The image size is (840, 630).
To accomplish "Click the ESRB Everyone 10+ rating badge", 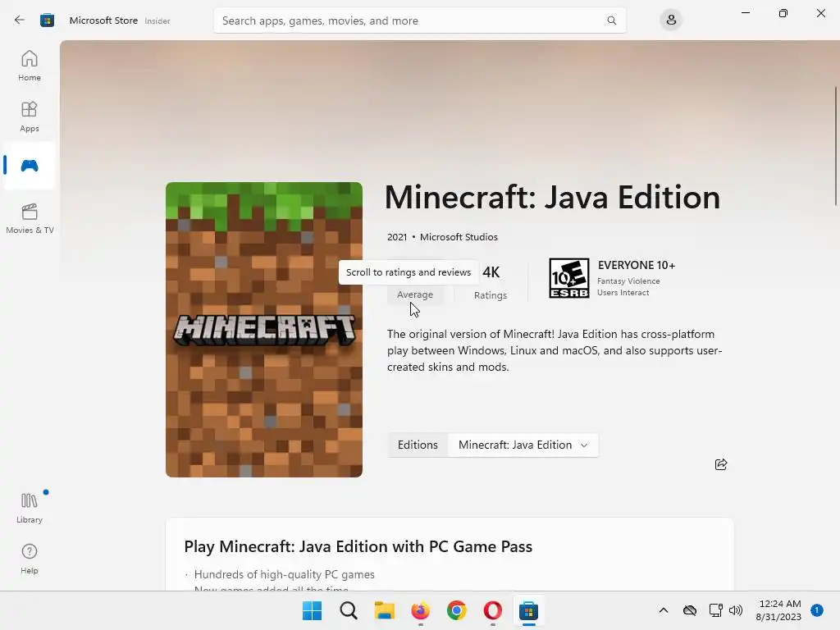I will click(x=569, y=278).
